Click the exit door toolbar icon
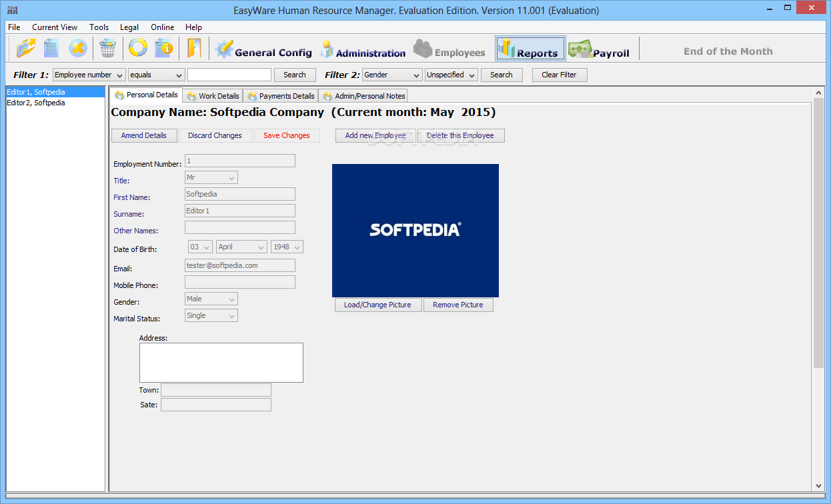The height and width of the screenshot is (504, 831). 194,48
